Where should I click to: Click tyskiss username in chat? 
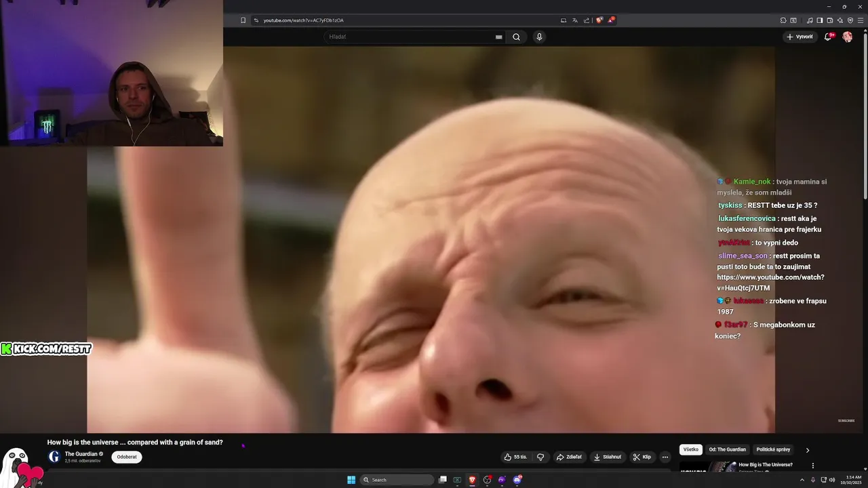click(730, 205)
